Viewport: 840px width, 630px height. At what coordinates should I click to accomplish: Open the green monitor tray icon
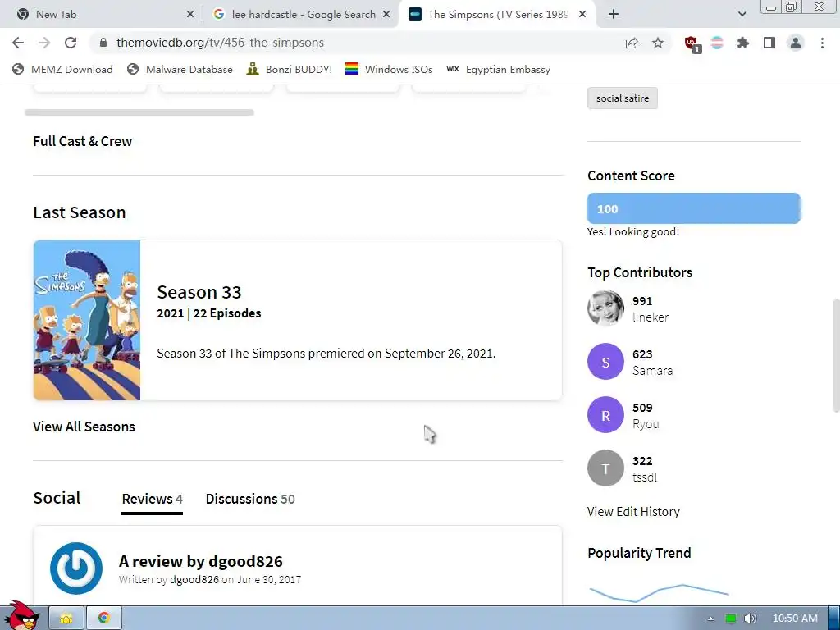pos(731,619)
